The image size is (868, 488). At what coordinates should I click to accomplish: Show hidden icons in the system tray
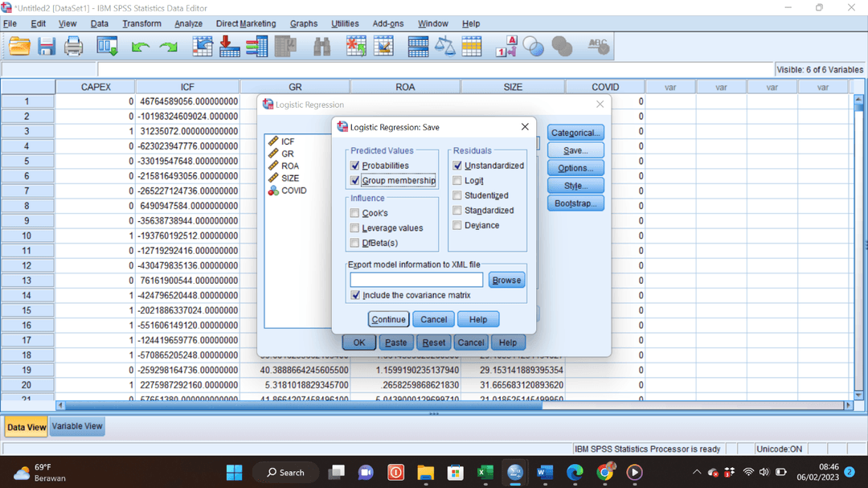pos(696,473)
